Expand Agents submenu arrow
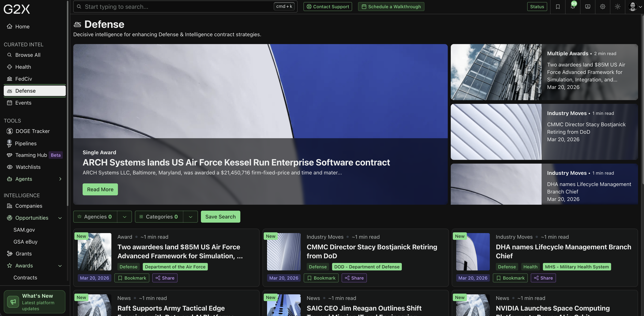Image resolution: width=644 pixels, height=316 pixels. click(60, 179)
